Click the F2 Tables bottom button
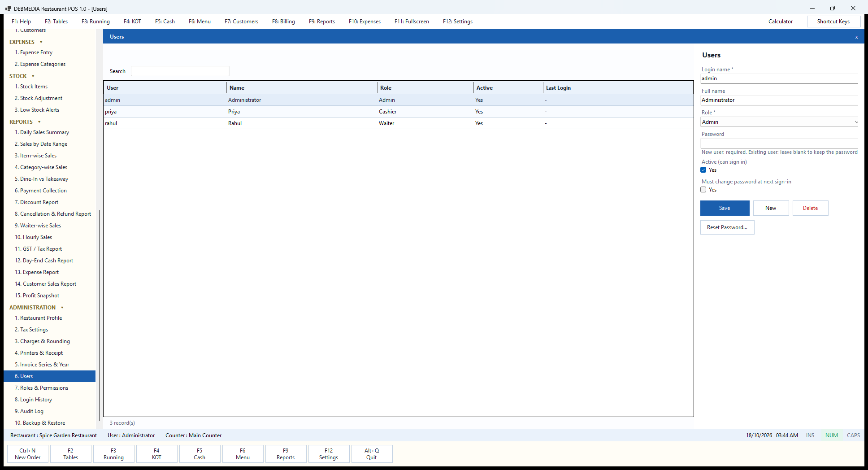The image size is (868, 470). [70, 454]
